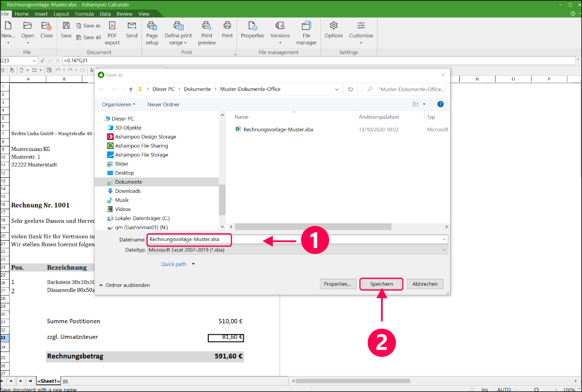
Task: Expand the Quick path dropdown arrow
Action: tap(193, 264)
